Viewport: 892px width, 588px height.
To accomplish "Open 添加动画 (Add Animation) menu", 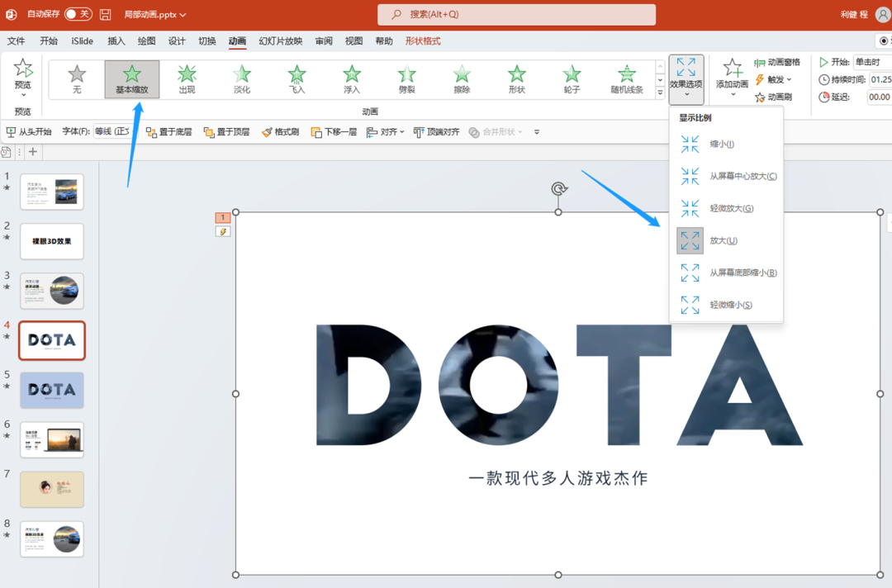I will pos(732,78).
